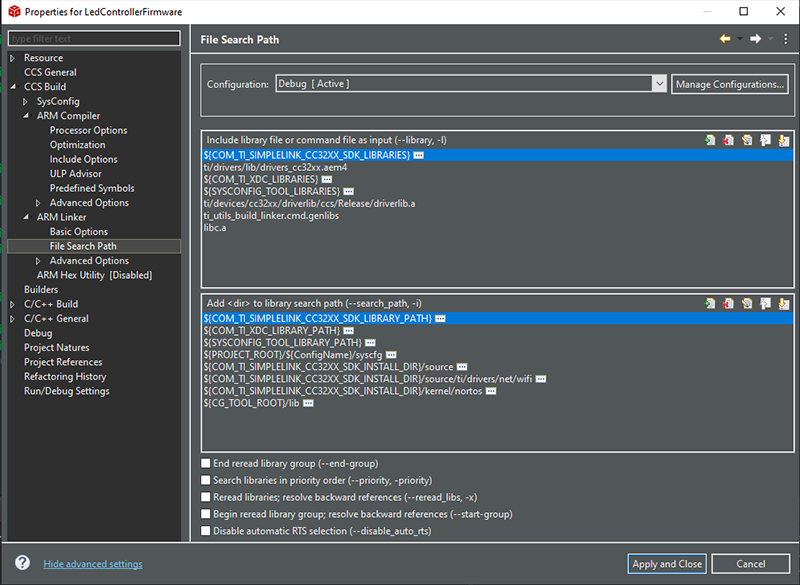Viewport: 800px width, 585px height.
Task: Open the Configuration dropdown
Action: pos(659,84)
